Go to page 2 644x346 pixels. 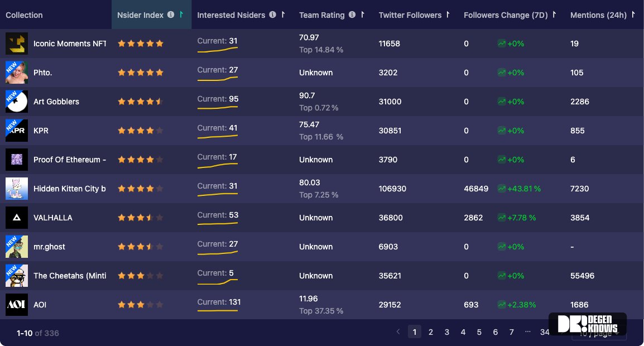pos(430,331)
